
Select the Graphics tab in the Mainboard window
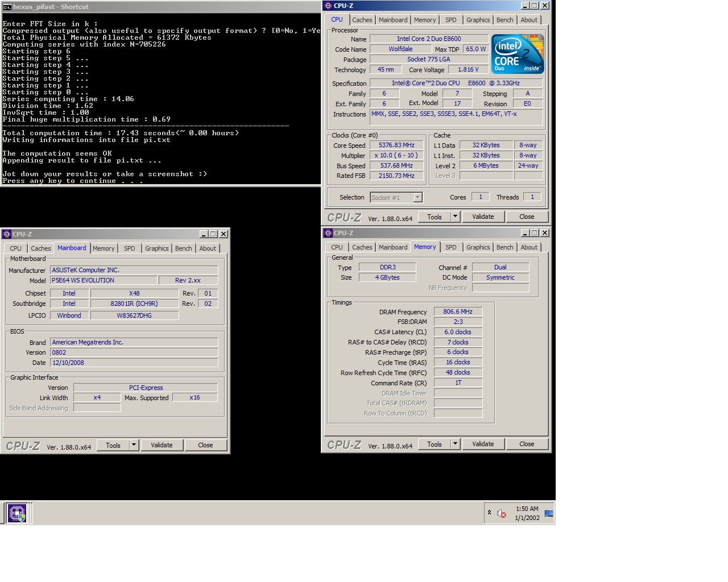156,248
